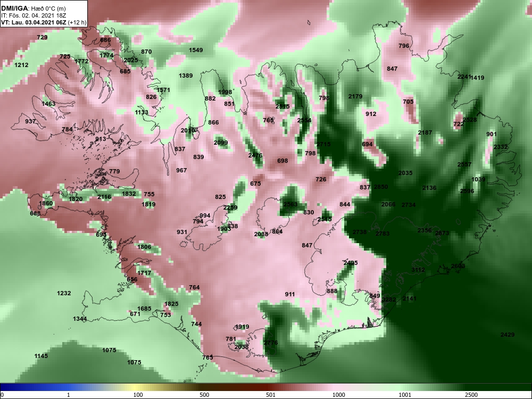Click the map value 2179
Image resolution: width=532 pixels, height=399 pixels.
pos(355,96)
